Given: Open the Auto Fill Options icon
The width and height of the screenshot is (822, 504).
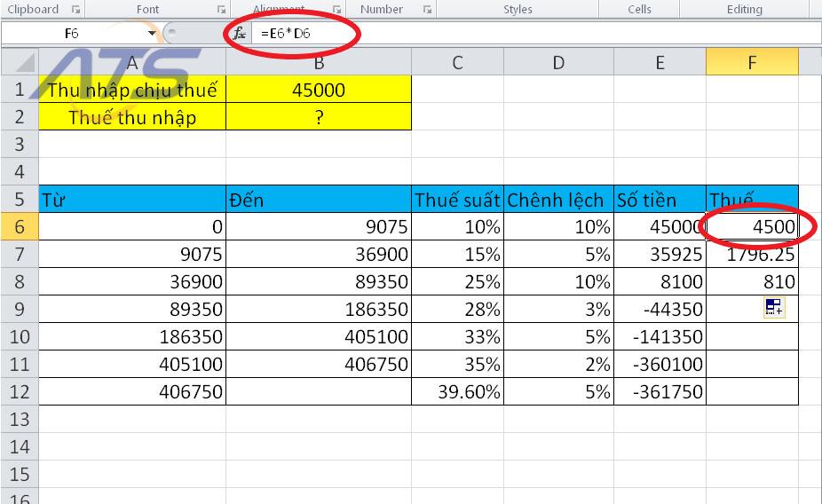Looking at the screenshot, I should pyautogui.click(x=772, y=308).
